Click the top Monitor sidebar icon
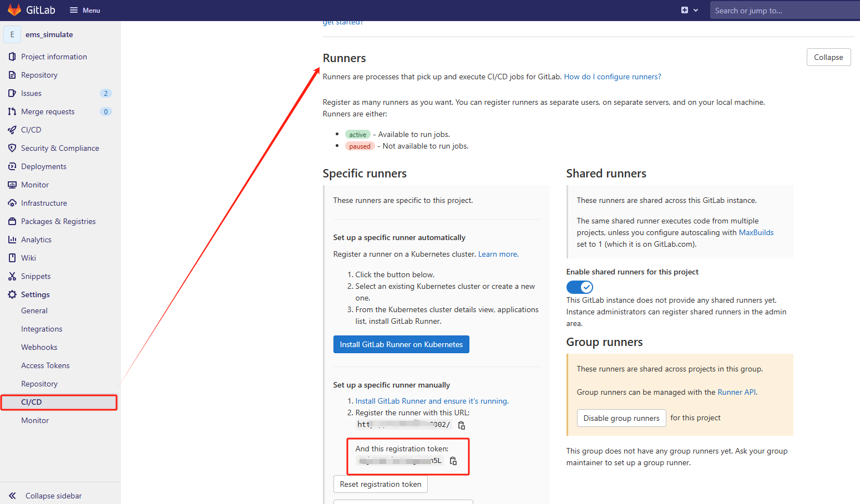Screen dimensions: 860x504 (12, 185)
